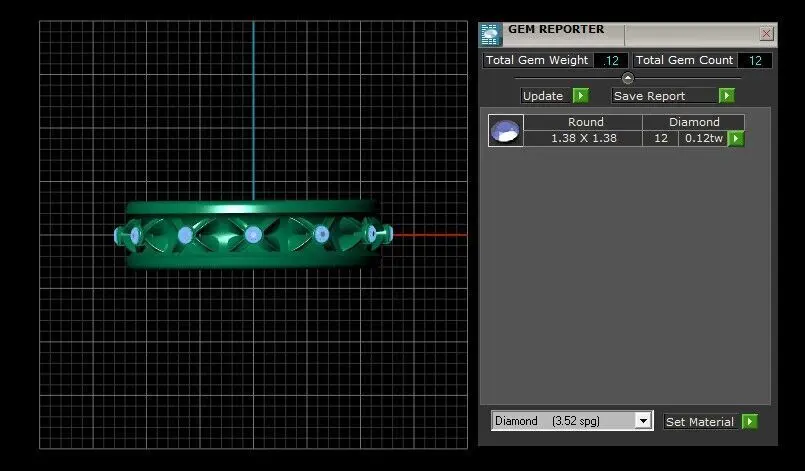Viewport: 805px width, 471px height.
Task: Close the Gem Reporter panel
Action: click(x=766, y=34)
